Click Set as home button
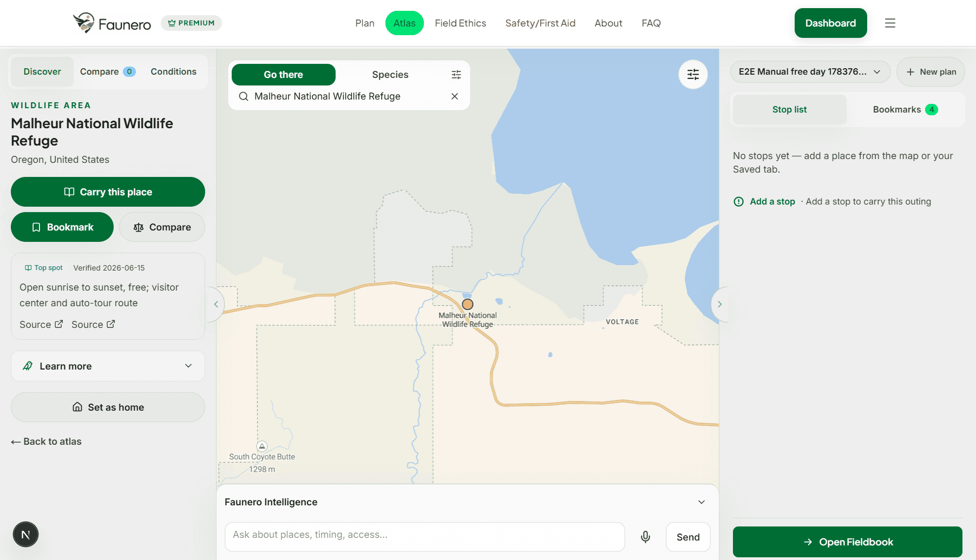The image size is (976, 560). pyautogui.click(x=108, y=407)
